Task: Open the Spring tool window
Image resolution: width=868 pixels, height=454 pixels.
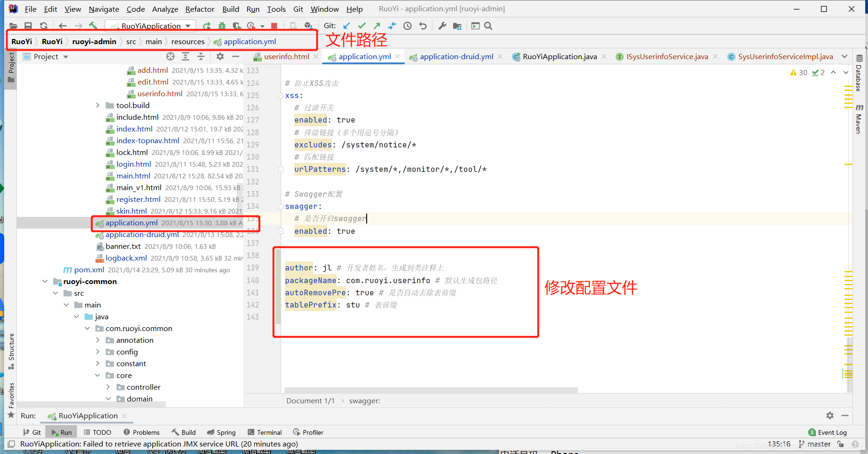Action: [221, 432]
